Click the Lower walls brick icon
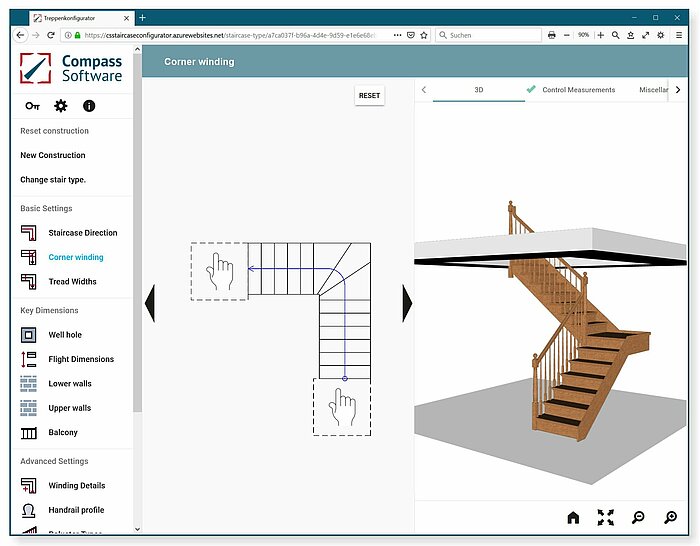 click(29, 383)
